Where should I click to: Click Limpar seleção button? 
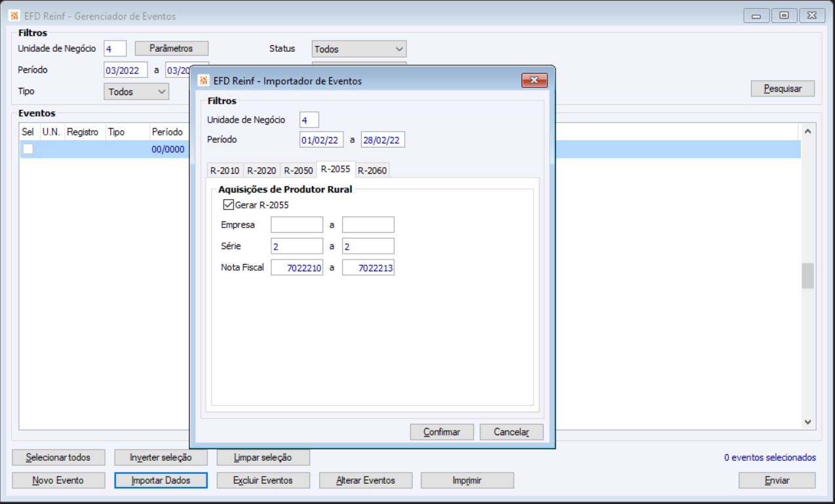[263, 457]
